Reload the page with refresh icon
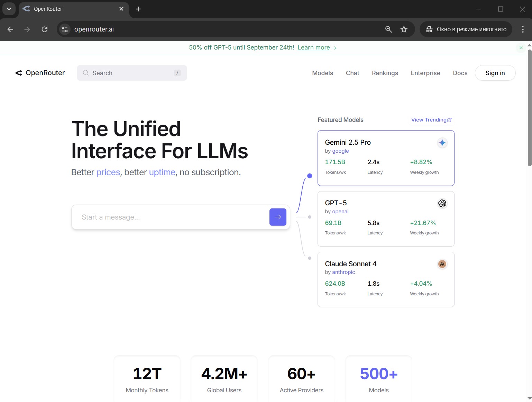532x402 pixels. click(45, 29)
